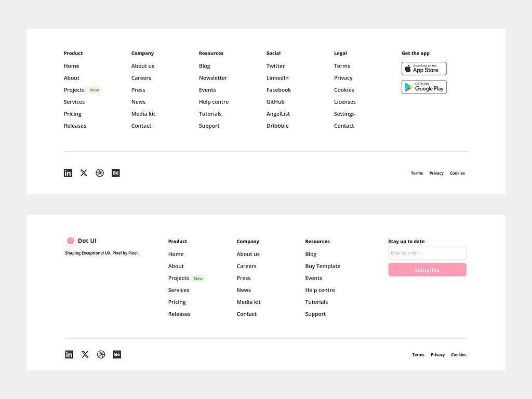532x399 pixels.
Task: Open Media kit in the Dot UI footer Company column
Action: [x=249, y=302]
